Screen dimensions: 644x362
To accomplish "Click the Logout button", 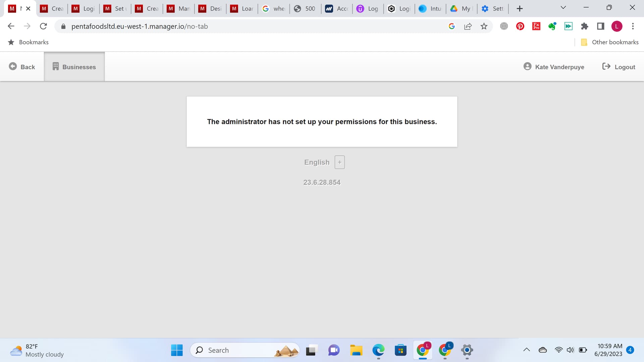I will pyautogui.click(x=619, y=67).
